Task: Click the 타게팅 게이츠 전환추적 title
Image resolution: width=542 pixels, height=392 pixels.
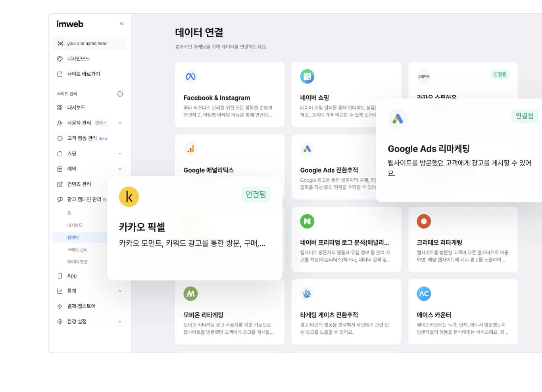Action: pos(329,315)
